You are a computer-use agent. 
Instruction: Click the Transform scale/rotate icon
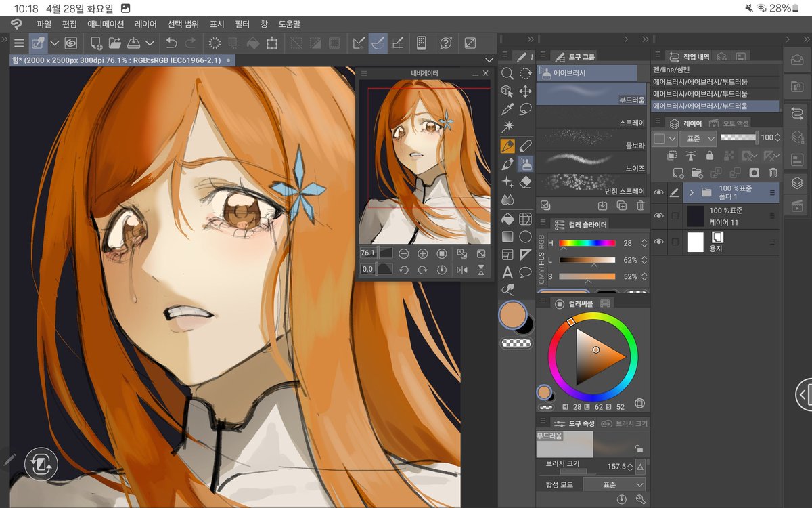click(272, 43)
